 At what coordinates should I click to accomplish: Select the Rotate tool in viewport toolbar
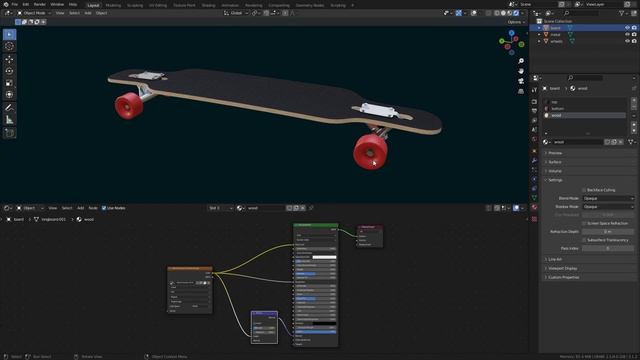tap(9, 71)
